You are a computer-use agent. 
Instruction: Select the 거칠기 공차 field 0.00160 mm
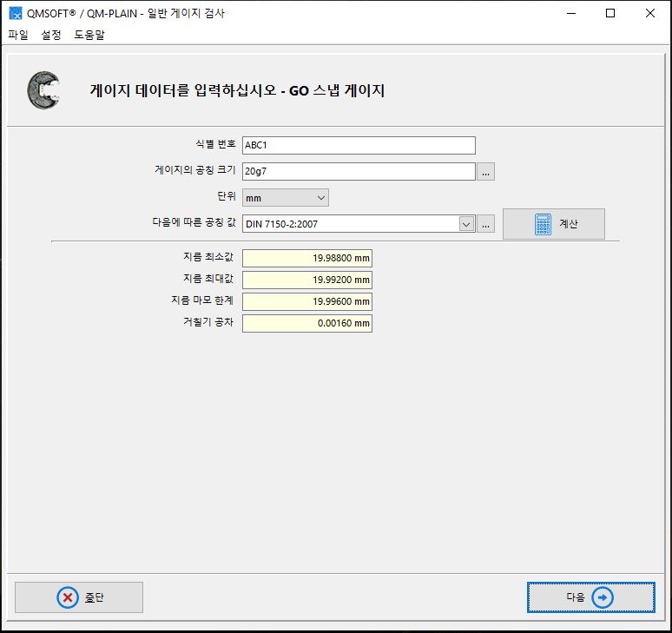tap(307, 324)
